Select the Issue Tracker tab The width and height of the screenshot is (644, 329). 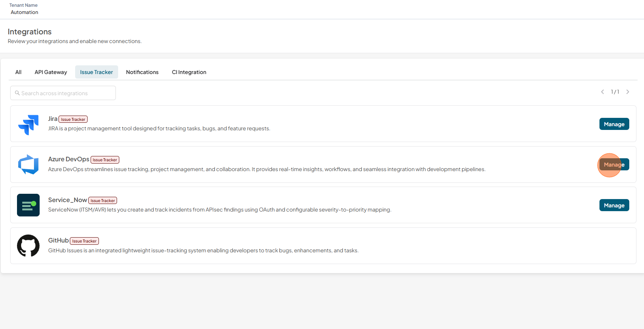[x=97, y=72]
